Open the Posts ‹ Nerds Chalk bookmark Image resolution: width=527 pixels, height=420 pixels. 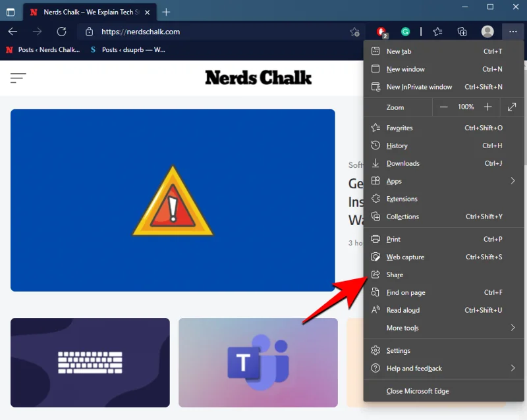coord(43,49)
